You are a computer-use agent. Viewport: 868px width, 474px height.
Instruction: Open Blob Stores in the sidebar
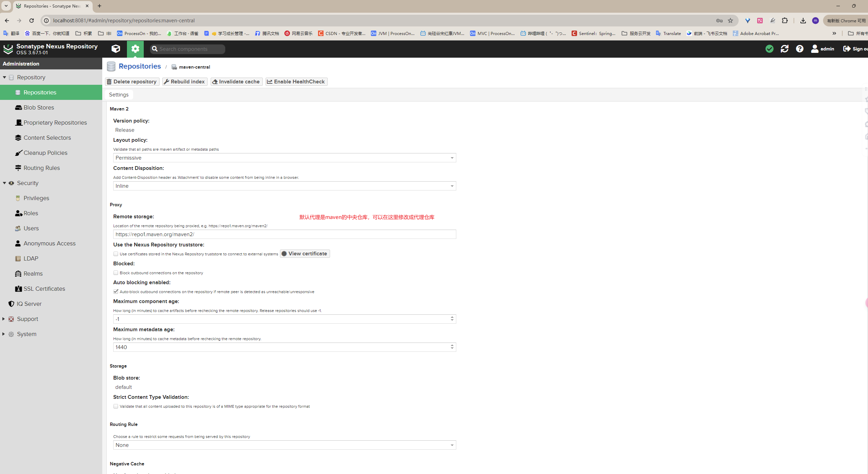pos(38,107)
